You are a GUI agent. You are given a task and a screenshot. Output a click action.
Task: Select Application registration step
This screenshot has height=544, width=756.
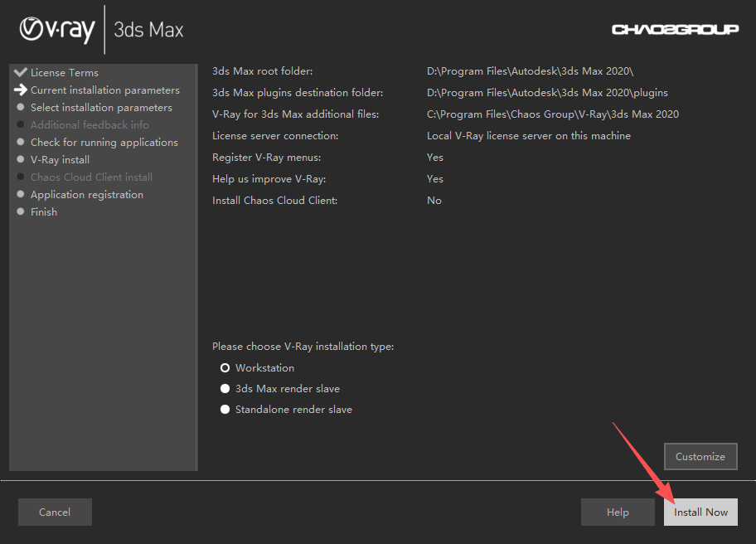click(x=87, y=194)
